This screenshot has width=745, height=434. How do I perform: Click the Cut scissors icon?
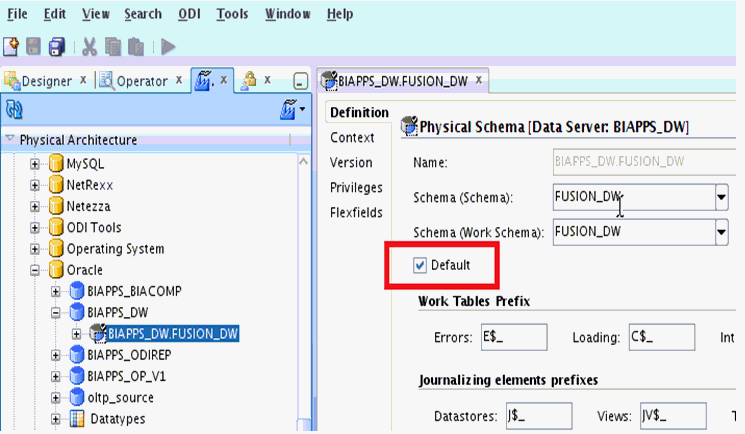click(x=89, y=47)
